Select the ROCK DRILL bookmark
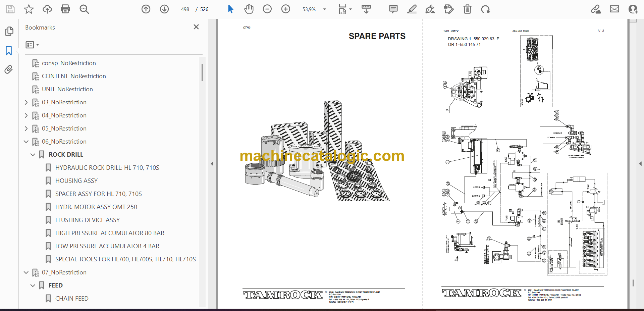Viewport: 644px width, 311px height. (66, 155)
